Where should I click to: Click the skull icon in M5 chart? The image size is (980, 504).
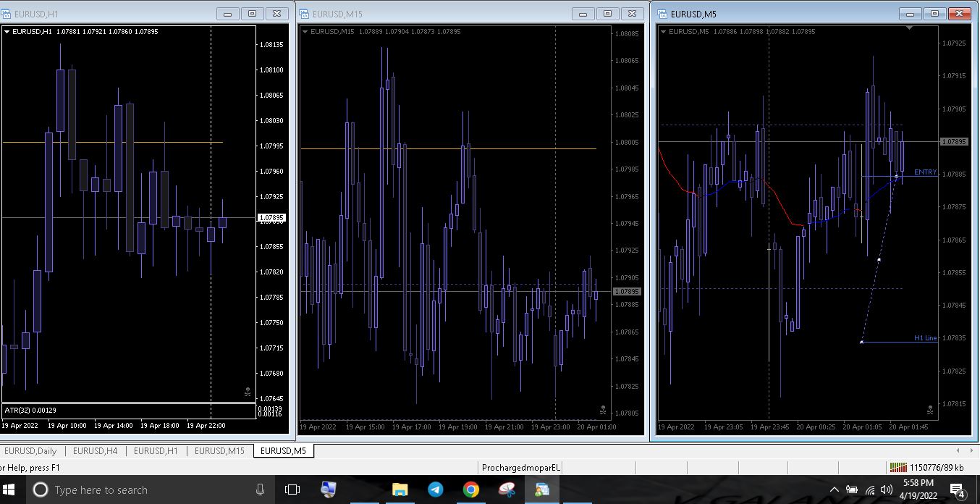coord(930,410)
